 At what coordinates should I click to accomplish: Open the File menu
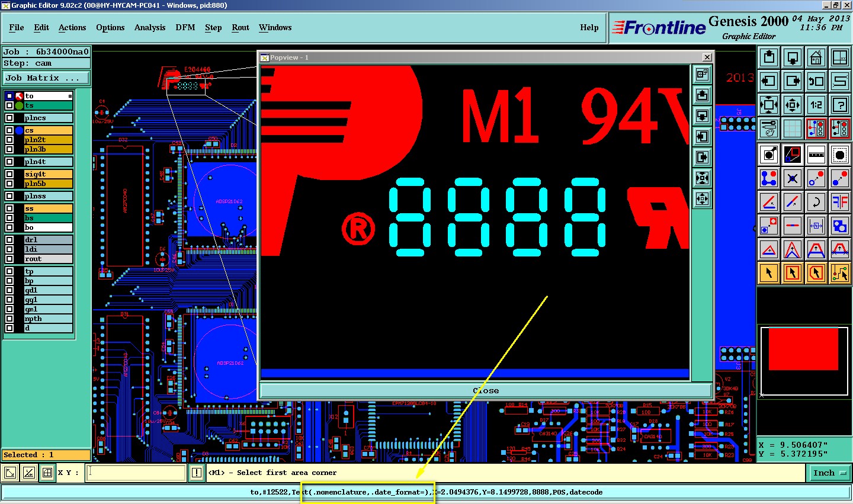[x=17, y=27]
